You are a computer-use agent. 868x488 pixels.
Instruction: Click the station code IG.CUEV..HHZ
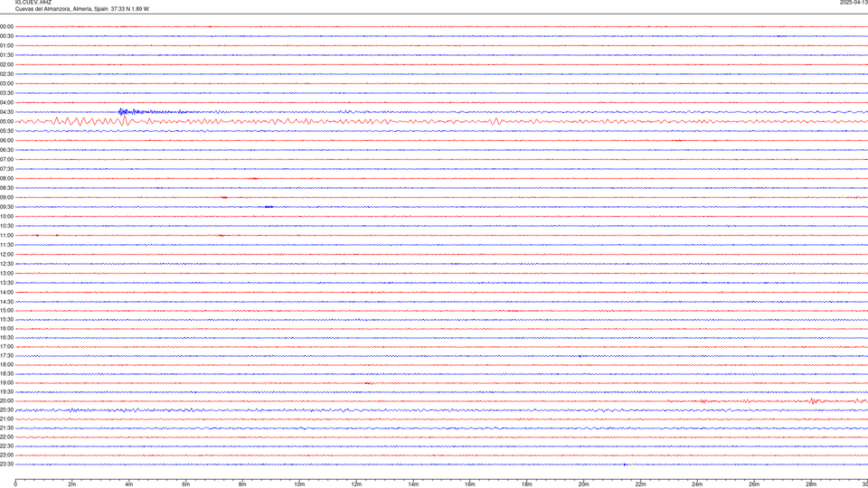(x=33, y=2)
